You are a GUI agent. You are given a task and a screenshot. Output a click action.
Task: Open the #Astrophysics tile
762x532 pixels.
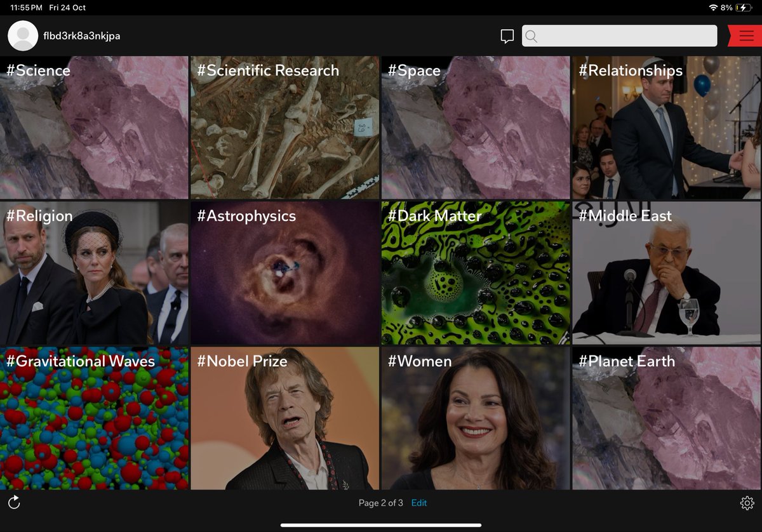(x=285, y=273)
